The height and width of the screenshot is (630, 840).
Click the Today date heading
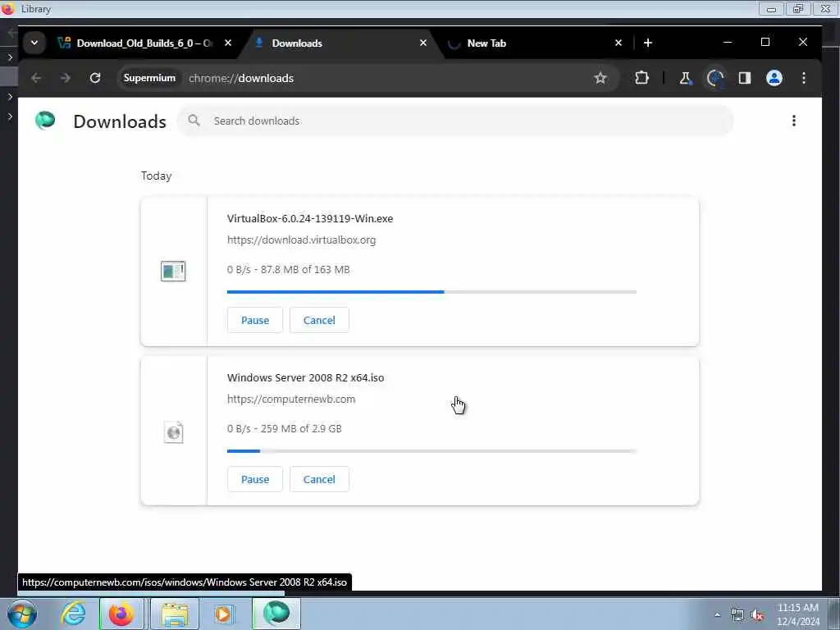pyautogui.click(x=157, y=176)
